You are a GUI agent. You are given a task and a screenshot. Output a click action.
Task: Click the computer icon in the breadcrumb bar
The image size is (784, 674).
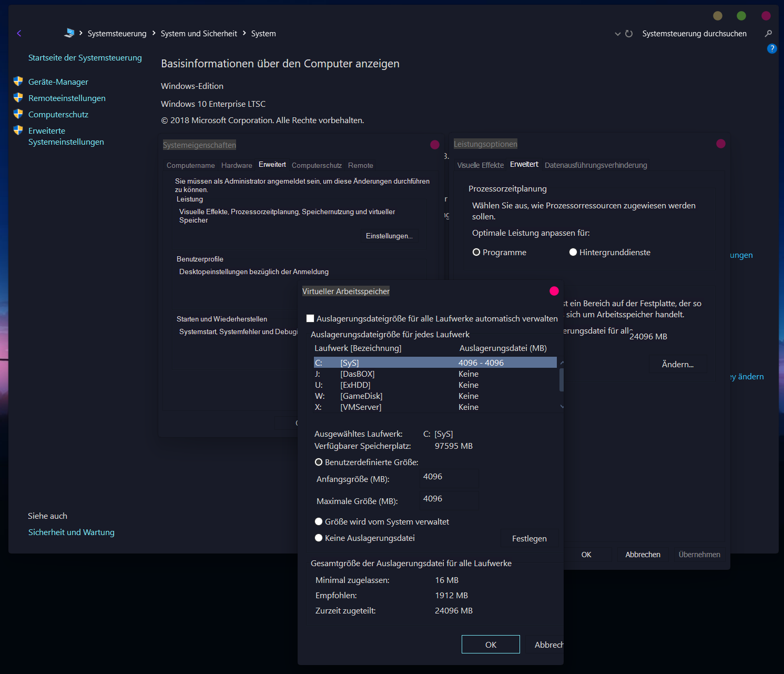tap(69, 33)
